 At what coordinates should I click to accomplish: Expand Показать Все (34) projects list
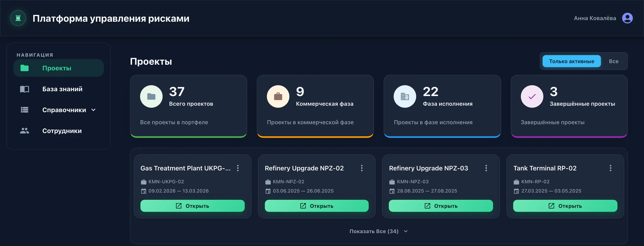click(379, 231)
